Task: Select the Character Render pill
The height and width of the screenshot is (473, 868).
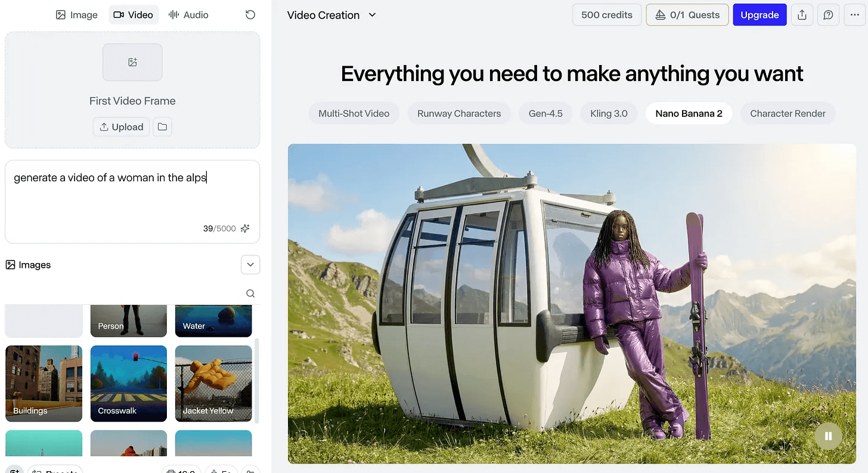Action: click(788, 113)
